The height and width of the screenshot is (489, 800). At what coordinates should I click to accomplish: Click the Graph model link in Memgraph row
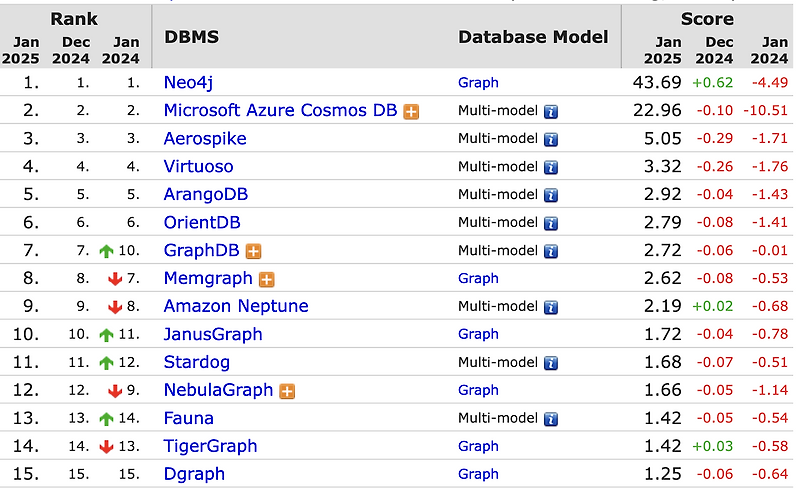point(478,279)
